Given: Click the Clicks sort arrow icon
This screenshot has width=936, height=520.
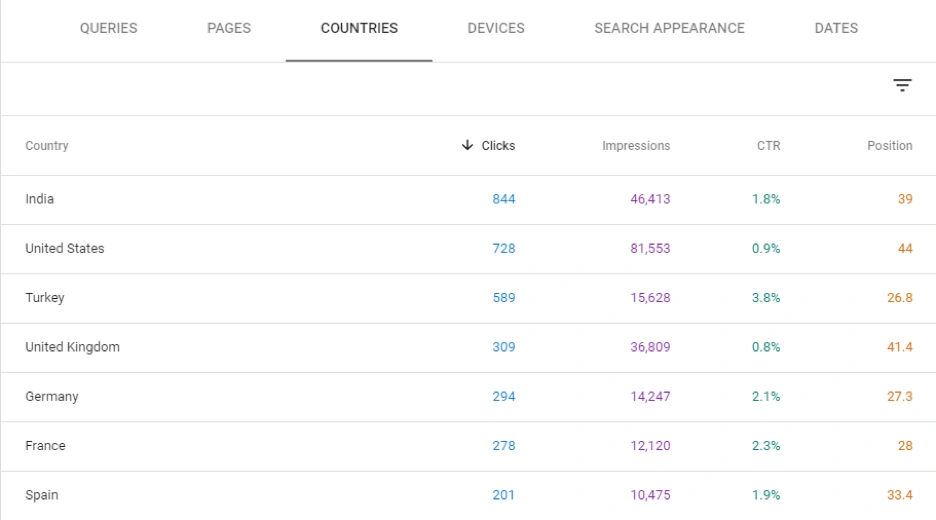Looking at the screenshot, I should click(467, 145).
